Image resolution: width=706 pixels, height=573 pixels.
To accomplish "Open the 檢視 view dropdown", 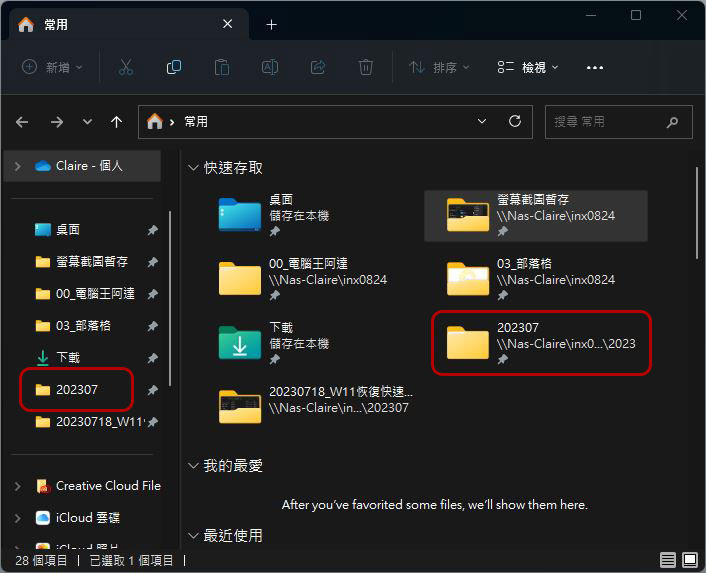I will [x=528, y=68].
